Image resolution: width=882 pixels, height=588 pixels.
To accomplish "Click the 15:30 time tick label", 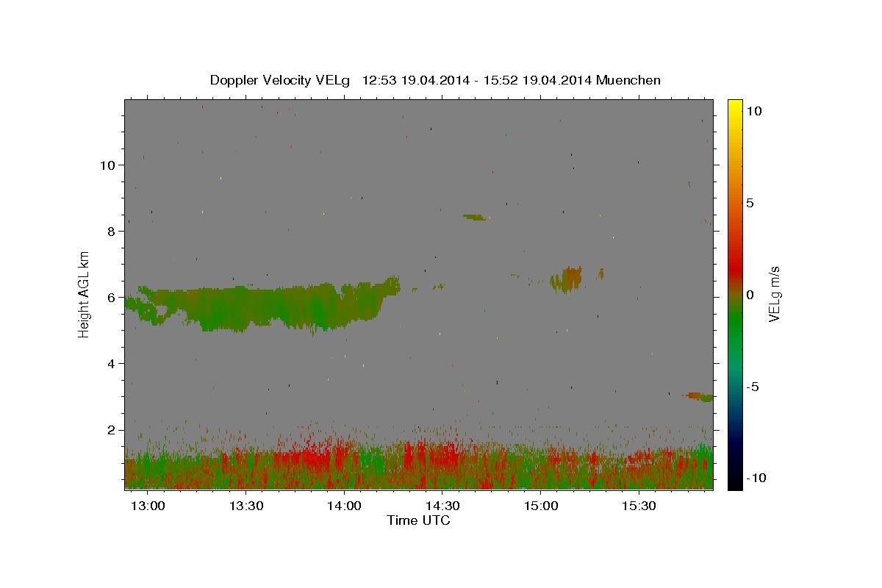I will pyautogui.click(x=639, y=506).
